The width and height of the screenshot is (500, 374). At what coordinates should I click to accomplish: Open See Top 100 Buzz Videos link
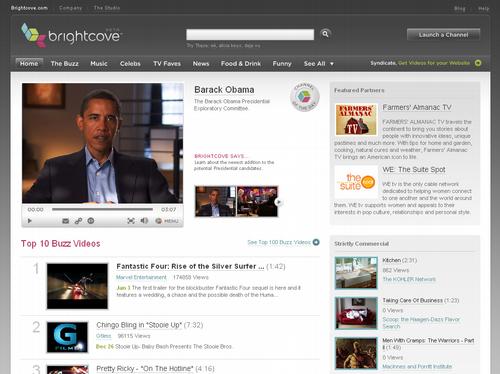click(x=279, y=242)
